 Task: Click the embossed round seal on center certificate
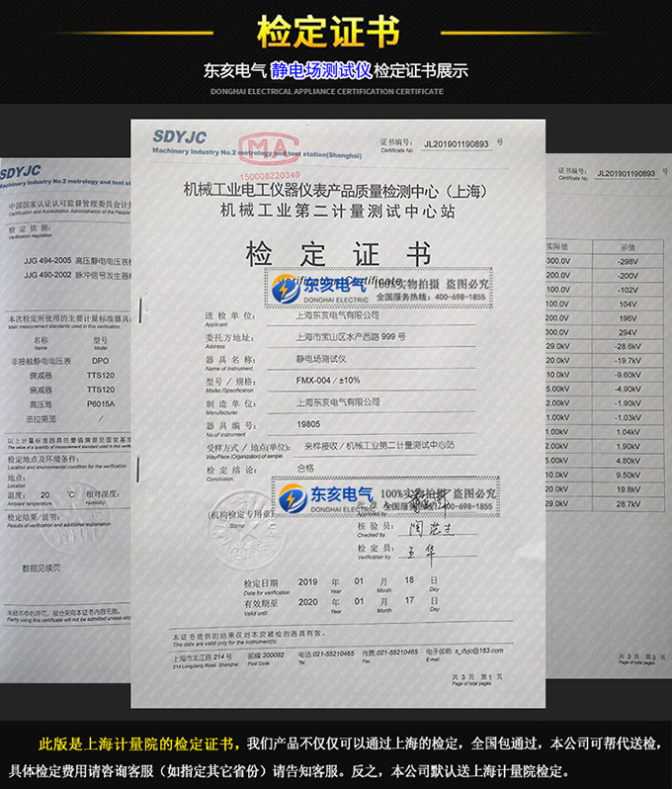point(246,531)
